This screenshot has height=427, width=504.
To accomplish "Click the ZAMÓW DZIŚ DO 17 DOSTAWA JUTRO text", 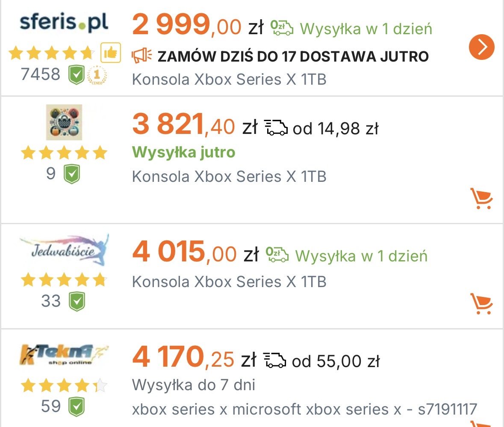I will pos(293,56).
